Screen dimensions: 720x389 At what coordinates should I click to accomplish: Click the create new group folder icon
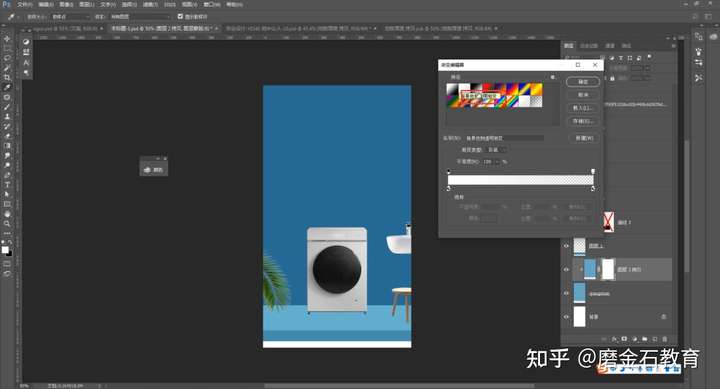coord(645,339)
